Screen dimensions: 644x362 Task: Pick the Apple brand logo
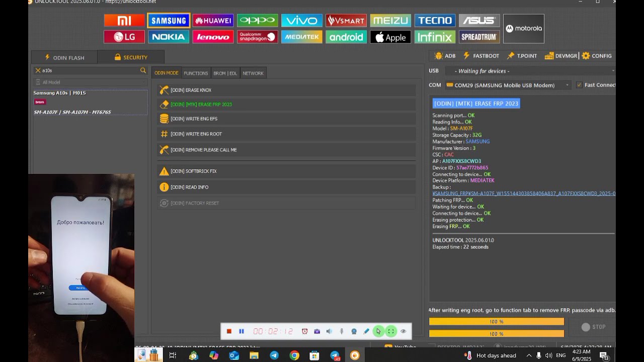pyautogui.click(x=390, y=37)
